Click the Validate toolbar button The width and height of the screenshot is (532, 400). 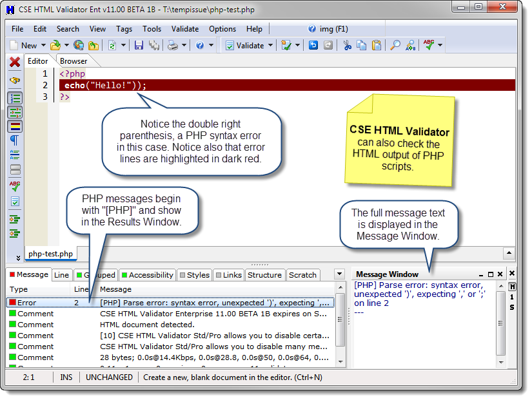click(x=245, y=46)
